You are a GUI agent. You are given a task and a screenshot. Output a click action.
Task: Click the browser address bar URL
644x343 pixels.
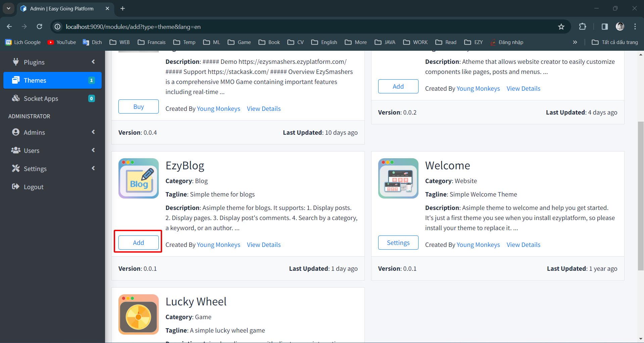tap(133, 27)
